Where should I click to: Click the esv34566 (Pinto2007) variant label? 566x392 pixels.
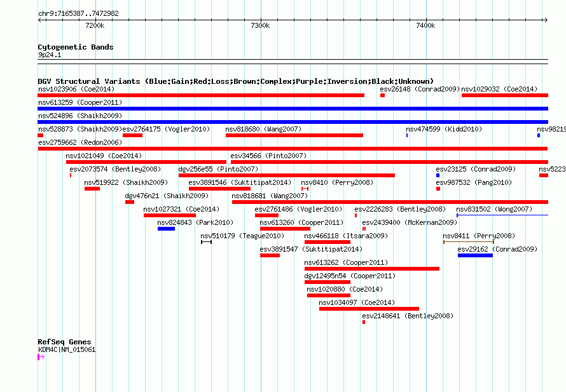(268, 156)
